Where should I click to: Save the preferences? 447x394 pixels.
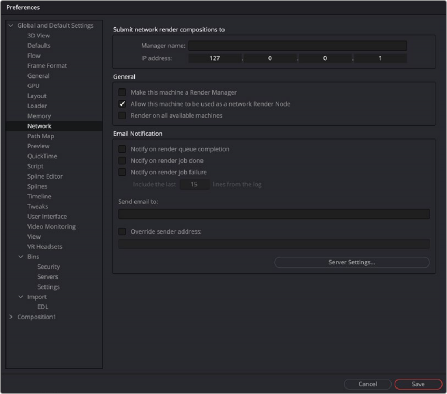coord(418,384)
